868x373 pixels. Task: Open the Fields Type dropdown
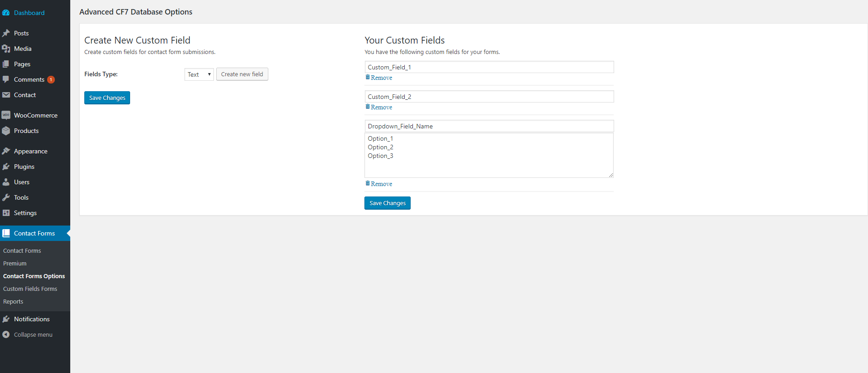coord(199,74)
